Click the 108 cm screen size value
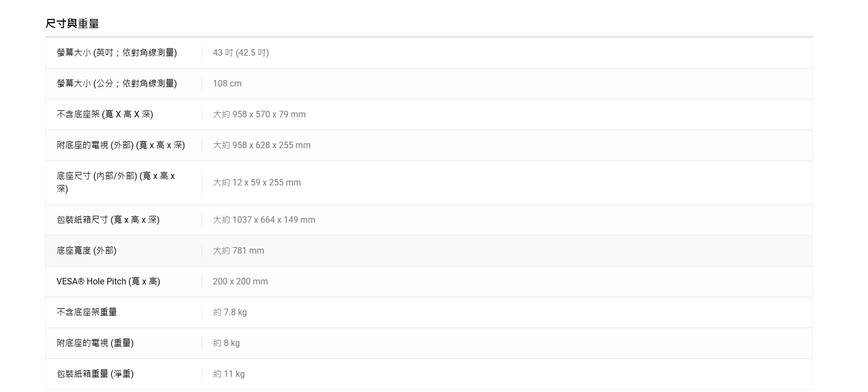Image resolution: width=868 pixels, height=392 pixels. click(x=227, y=83)
